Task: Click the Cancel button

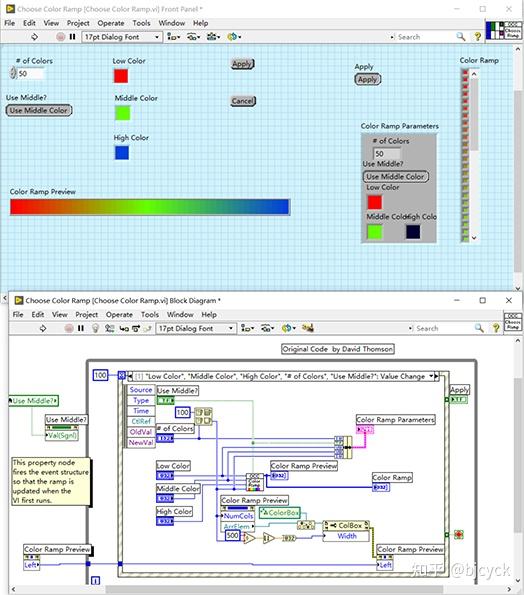Action: (243, 101)
